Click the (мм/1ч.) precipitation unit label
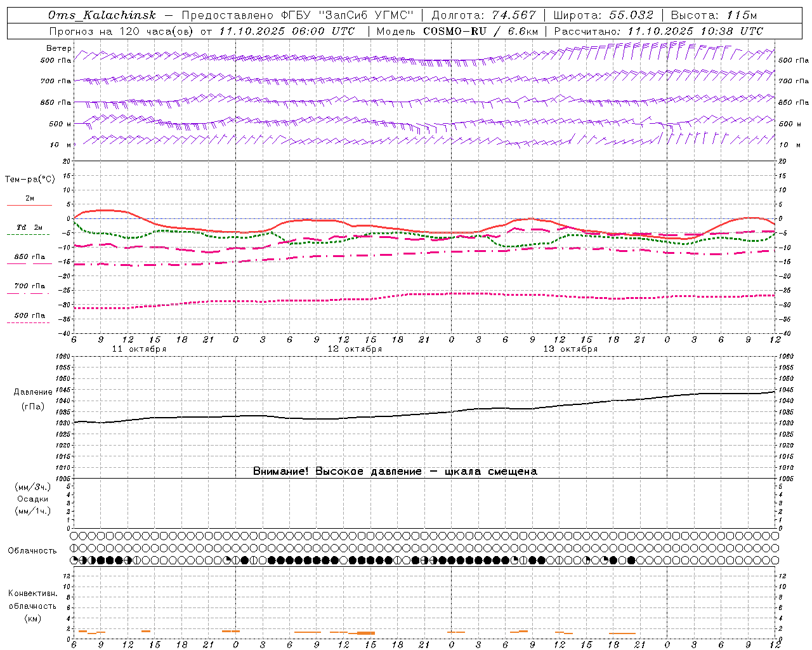812x650 pixels. pos(32,511)
